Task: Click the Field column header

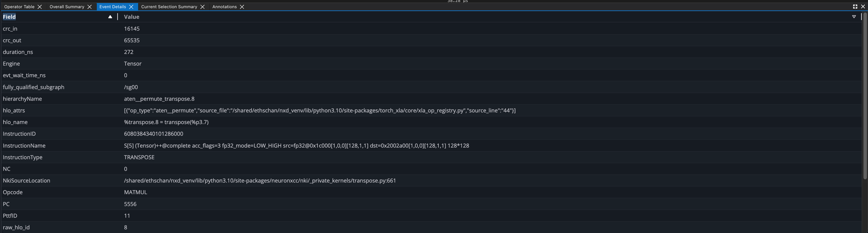Action: point(9,16)
